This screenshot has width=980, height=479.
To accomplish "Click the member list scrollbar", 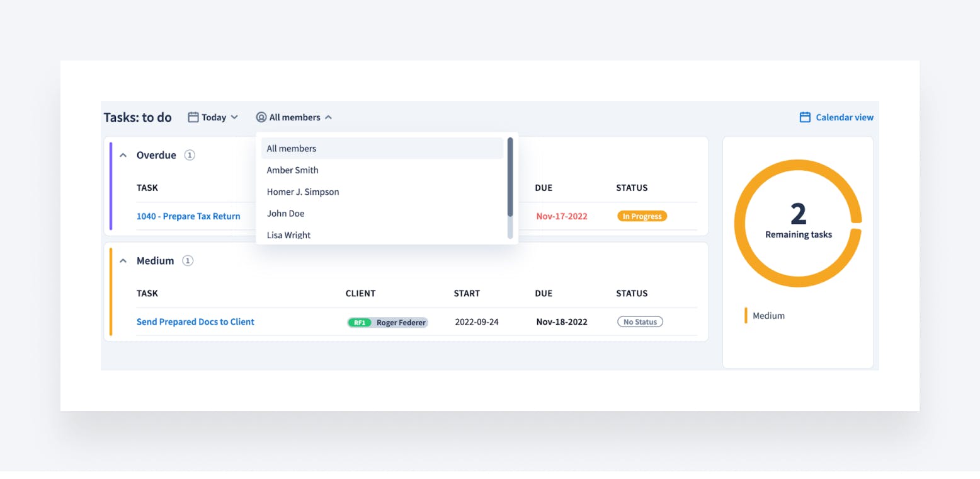I will pyautogui.click(x=510, y=178).
